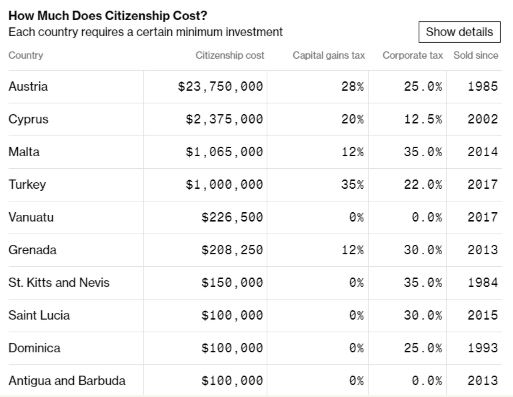Click Saint Lucia in the list
Image resolution: width=513 pixels, height=397 pixels.
click(x=39, y=315)
